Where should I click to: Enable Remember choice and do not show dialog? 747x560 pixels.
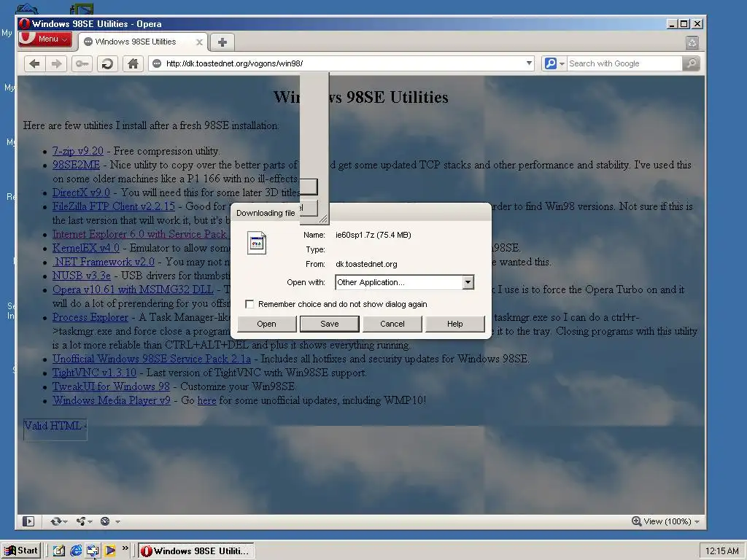coord(249,304)
